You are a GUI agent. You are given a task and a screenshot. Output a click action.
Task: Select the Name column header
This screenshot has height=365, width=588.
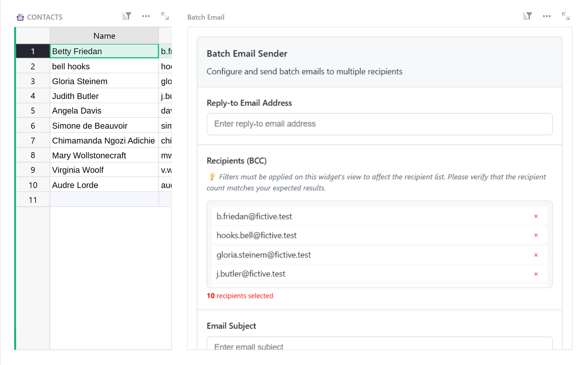(x=104, y=35)
